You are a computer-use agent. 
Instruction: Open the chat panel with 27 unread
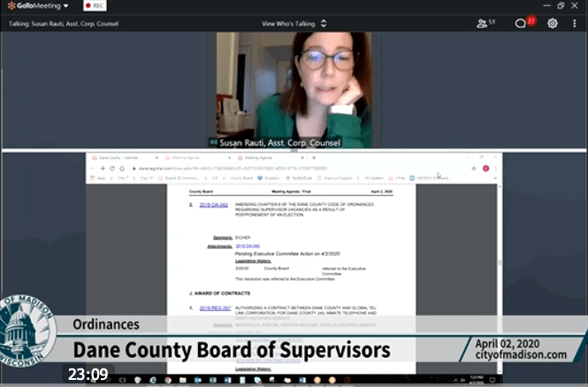tap(525, 22)
